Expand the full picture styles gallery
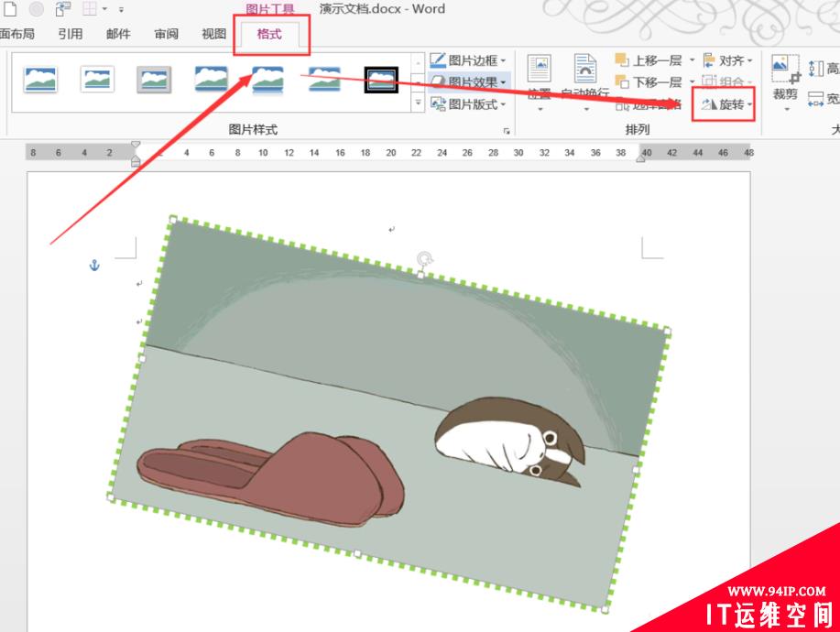 click(x=419, y=102)
